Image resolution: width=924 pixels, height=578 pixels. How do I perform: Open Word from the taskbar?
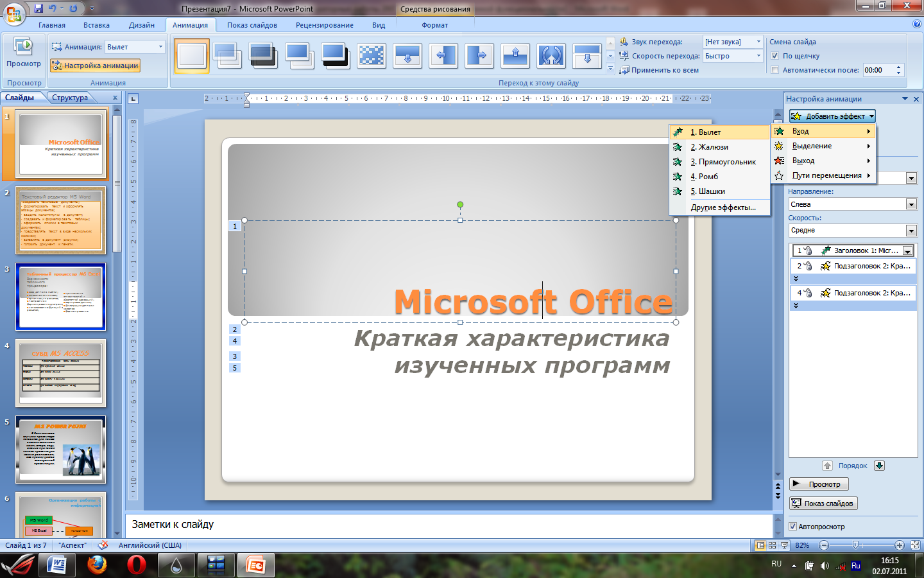coord(57,565)
